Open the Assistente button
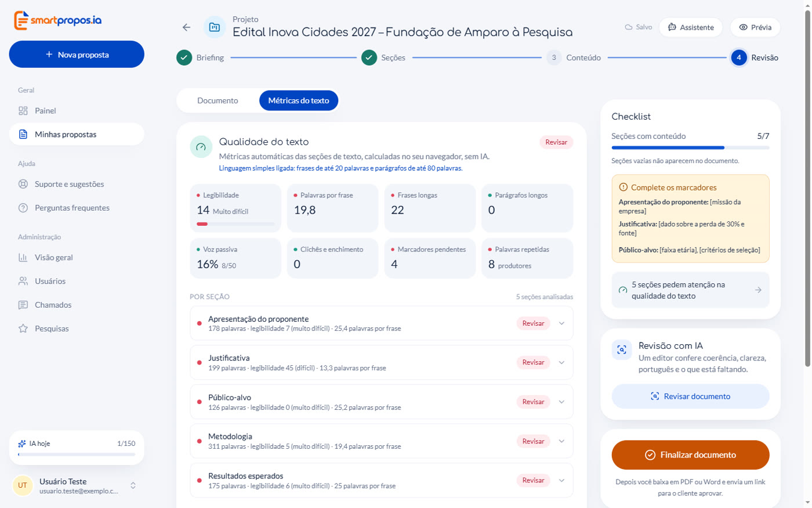Viewport: 812px width, 508px height. pyautogui.click(x=691, y=27)
